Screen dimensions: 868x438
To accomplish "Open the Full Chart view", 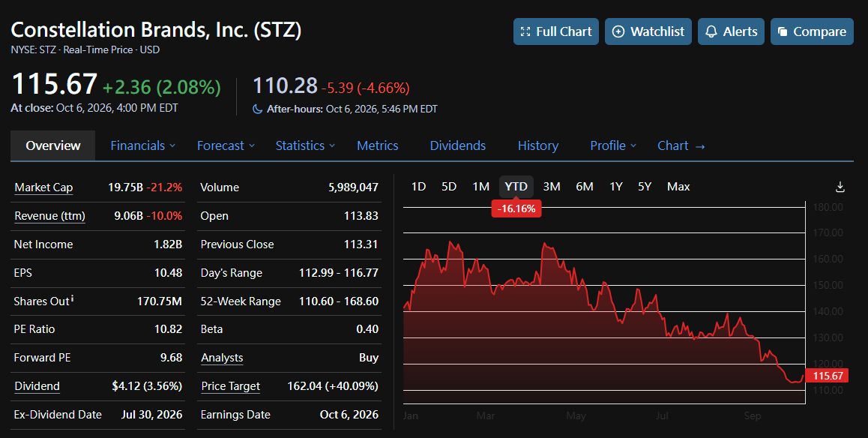I will pyautogui.click(x=555, y=31).
